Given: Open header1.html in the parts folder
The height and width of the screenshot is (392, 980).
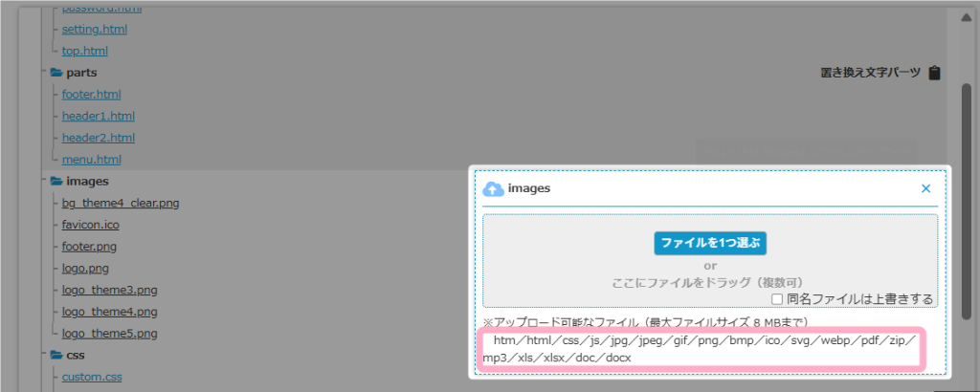Looking at the screenshot, I should pos(98,116).
